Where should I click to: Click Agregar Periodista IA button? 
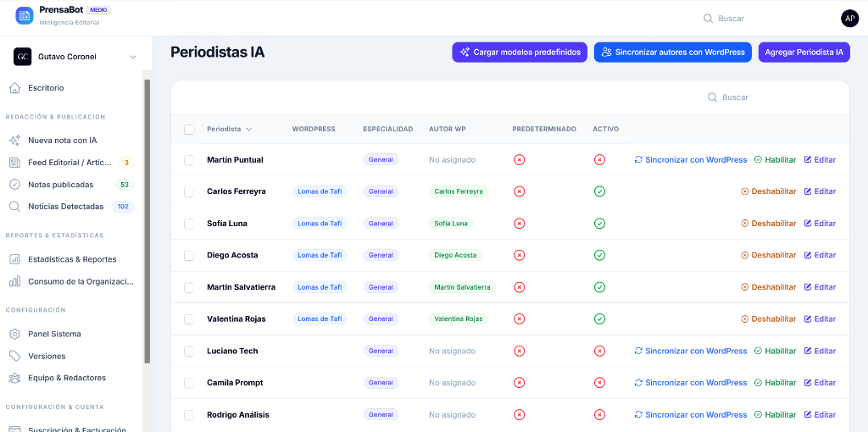(x=804, y=52)
